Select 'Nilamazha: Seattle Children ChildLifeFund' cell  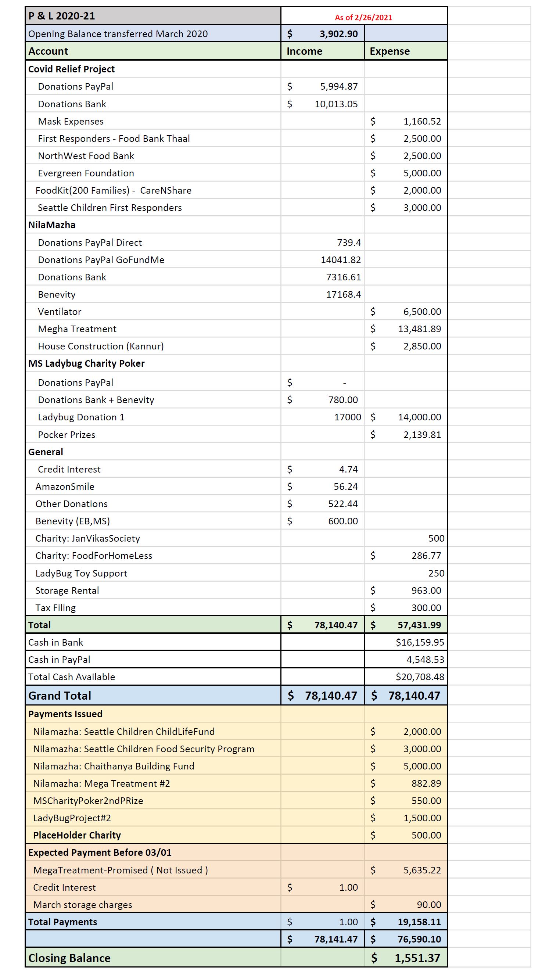coord(153,732)
